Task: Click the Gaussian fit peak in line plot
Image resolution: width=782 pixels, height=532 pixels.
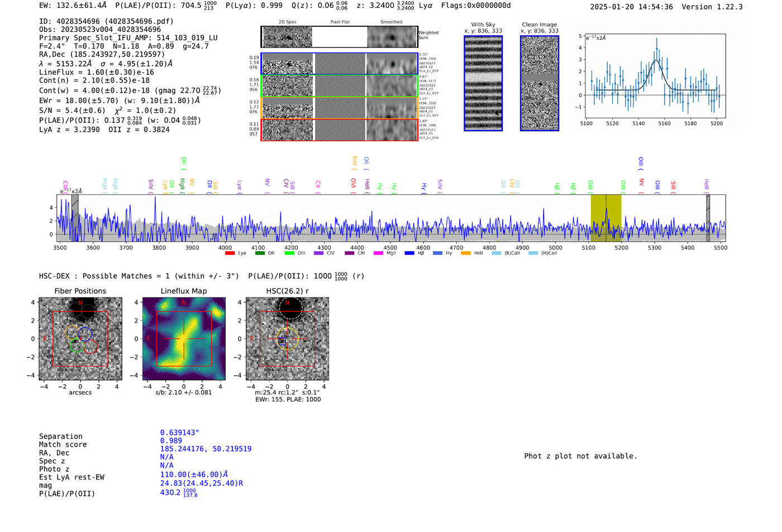Action: (656, 60)
